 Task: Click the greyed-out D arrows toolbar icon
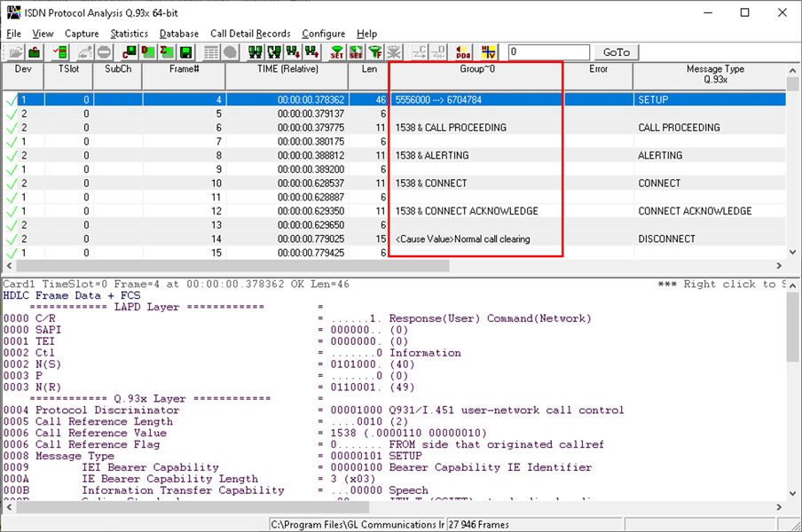438,52
